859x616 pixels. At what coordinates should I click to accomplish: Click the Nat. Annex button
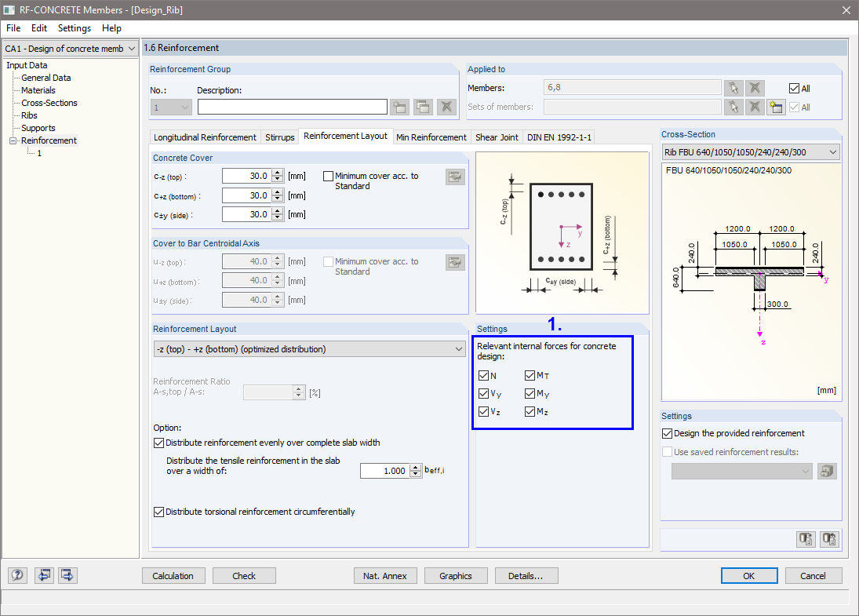click(385, 575)
